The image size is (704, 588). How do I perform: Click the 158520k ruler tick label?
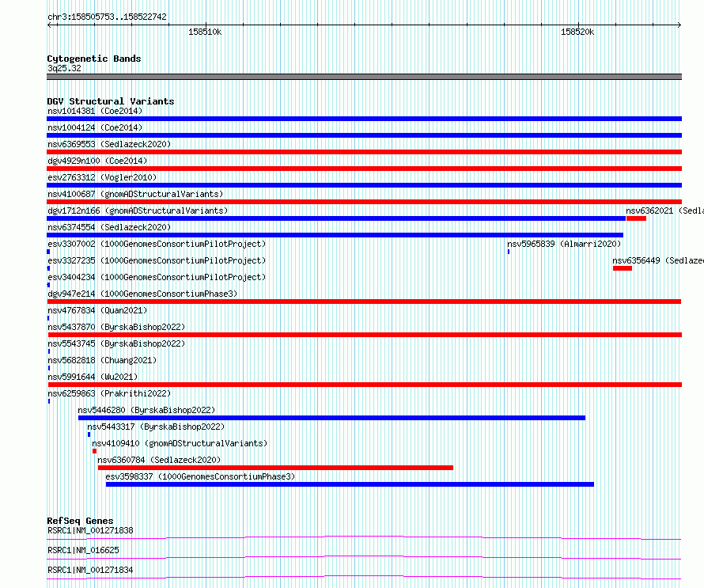[577, 32]
